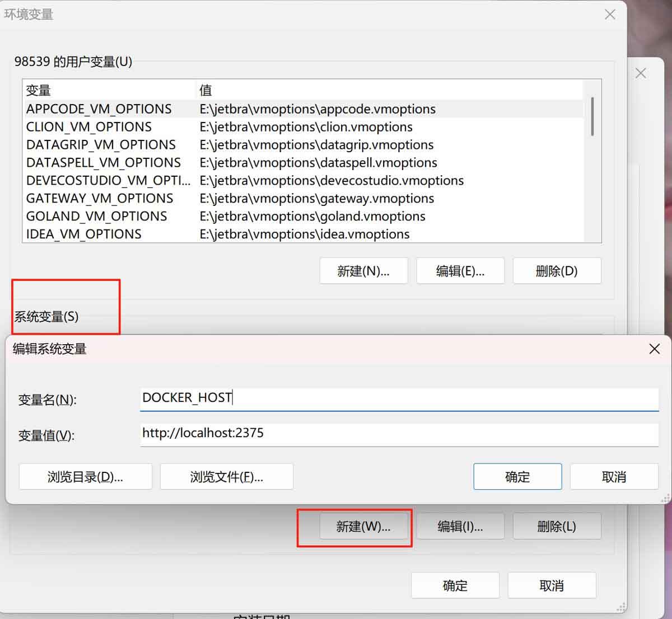Click the 变量名 input field

point(399,398)
